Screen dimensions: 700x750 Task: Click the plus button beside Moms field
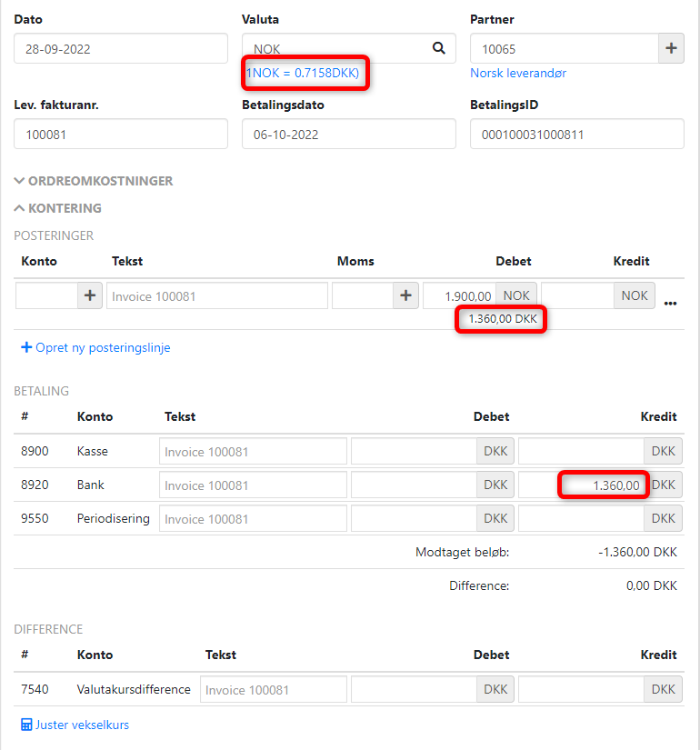405,295
